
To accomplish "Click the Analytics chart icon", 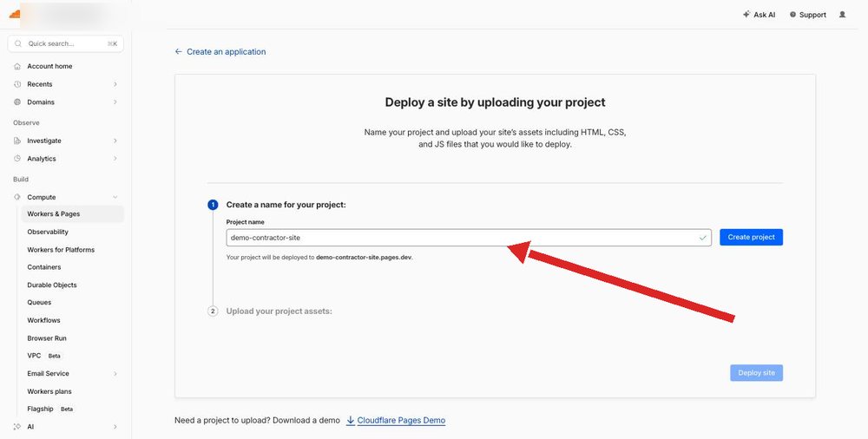I will (17, 158).
